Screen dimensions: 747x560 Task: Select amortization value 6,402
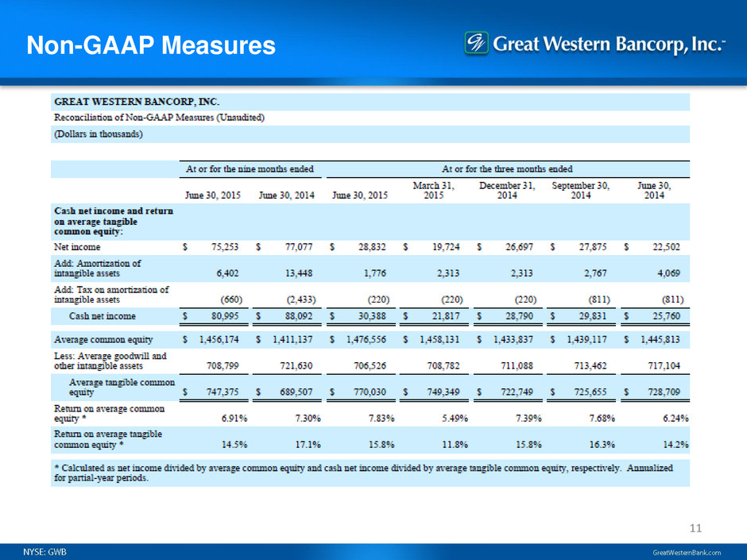[228, 273]
